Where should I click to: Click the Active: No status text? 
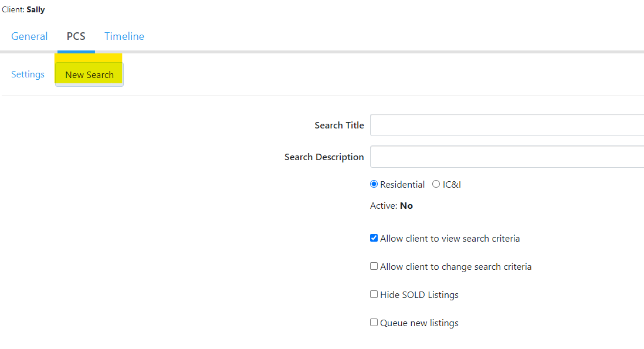click(x=391, y=205)
